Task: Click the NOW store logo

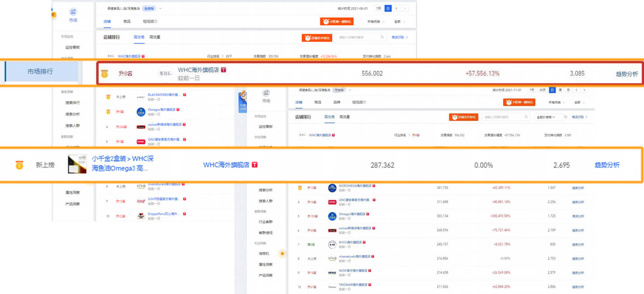Action: [332, 273]
